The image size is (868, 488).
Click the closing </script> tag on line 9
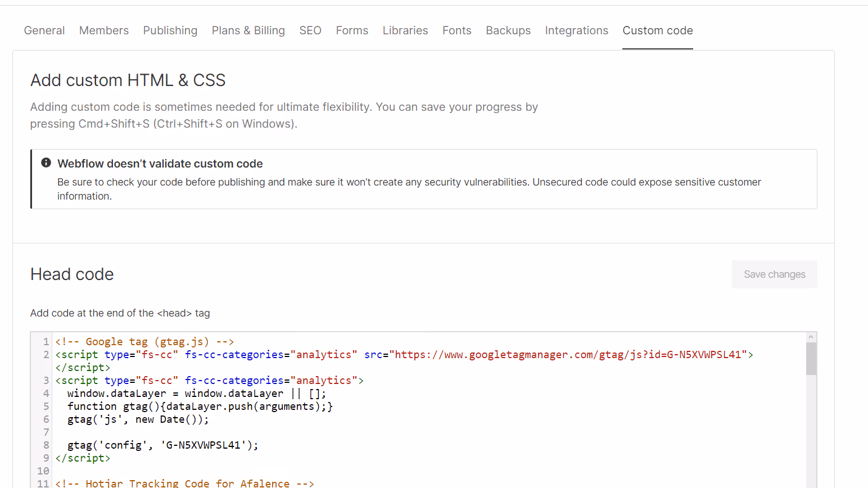(83, 458)
